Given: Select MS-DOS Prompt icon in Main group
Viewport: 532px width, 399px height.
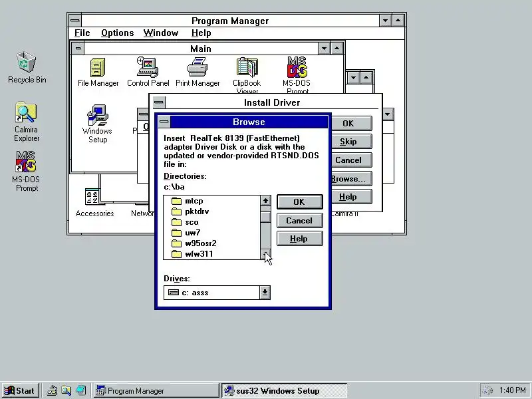Looking at the screenshot, I should pos(297,67).
